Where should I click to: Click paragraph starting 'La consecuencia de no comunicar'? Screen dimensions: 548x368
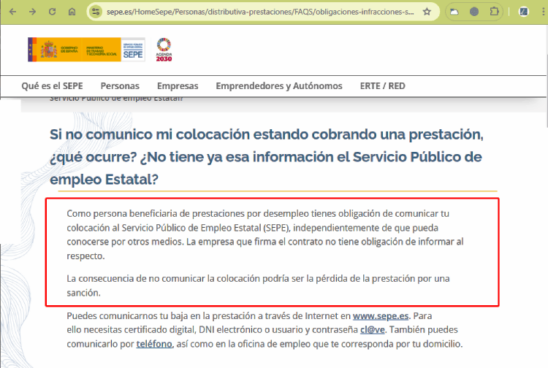point(258,286)
